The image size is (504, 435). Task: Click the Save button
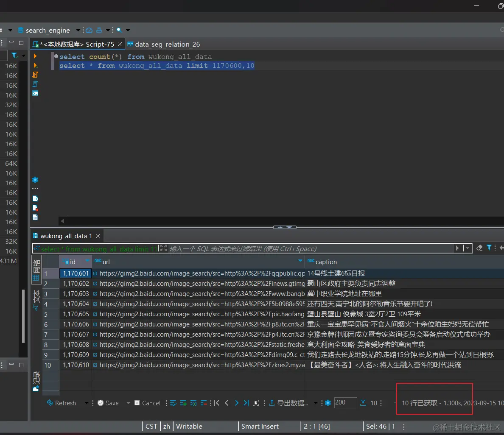[108, 403]
